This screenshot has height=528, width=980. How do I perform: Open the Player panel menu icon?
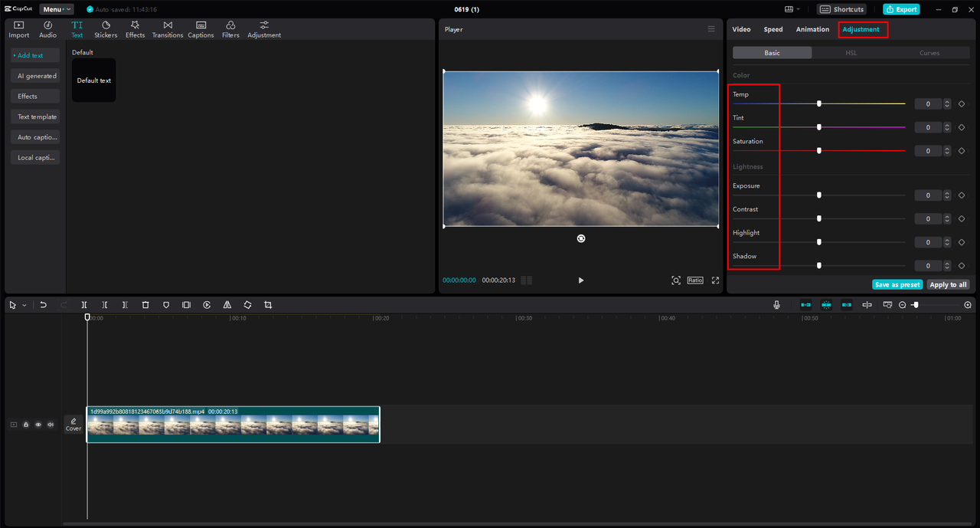pos(711,29)
